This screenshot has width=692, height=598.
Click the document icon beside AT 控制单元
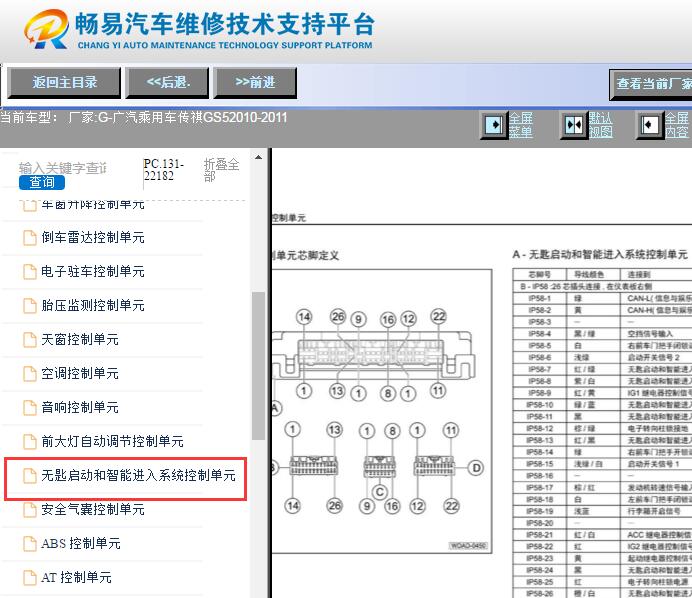tap(30, 577)
